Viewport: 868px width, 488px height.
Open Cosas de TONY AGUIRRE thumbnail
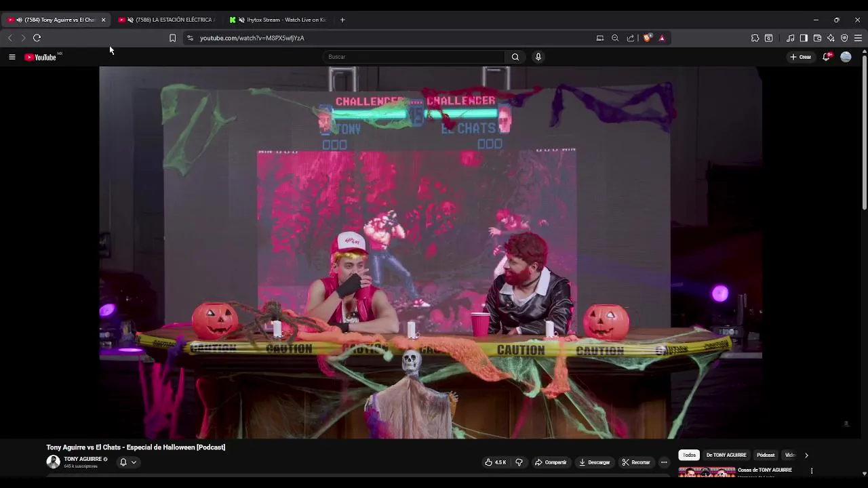tap(707, 472)
